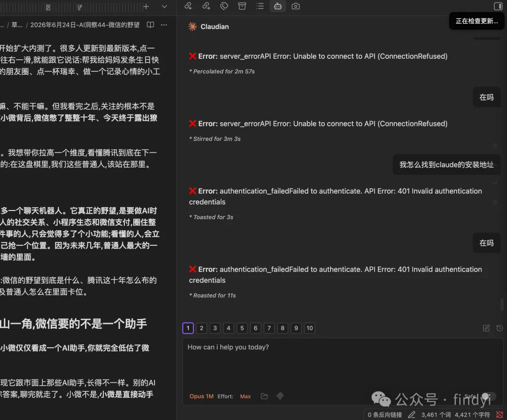Click the 'Percolated for 2m 57s' status text
This screenshot has width=507, height=420.
point(224,71)
